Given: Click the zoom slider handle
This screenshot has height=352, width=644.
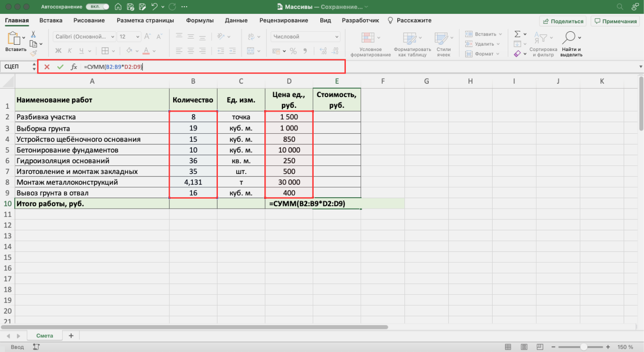Looking at the screenshot, I should click(x=583, y=347).
